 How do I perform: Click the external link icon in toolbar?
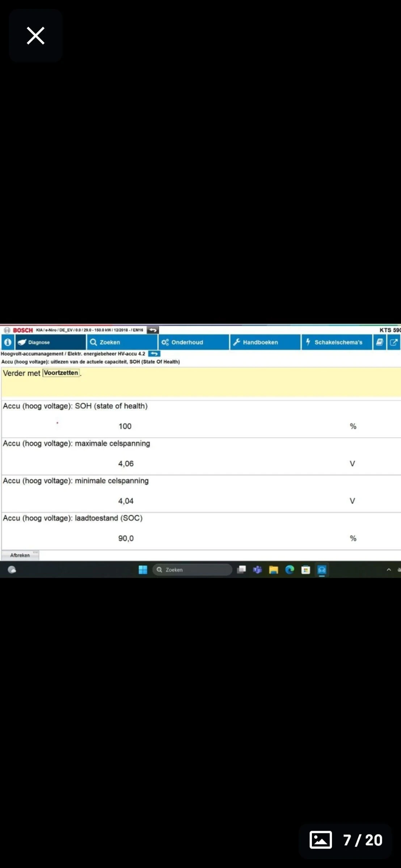(394, 342)
